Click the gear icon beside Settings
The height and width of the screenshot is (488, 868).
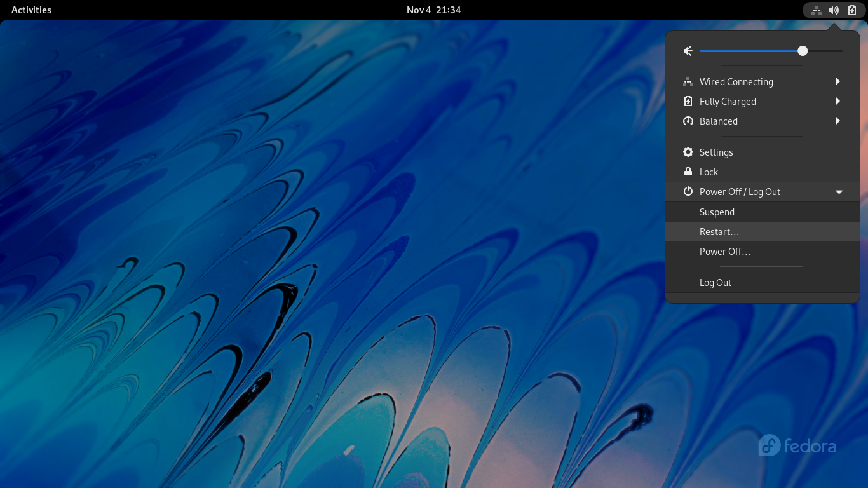pyautogui.click(x=688, y=152)
